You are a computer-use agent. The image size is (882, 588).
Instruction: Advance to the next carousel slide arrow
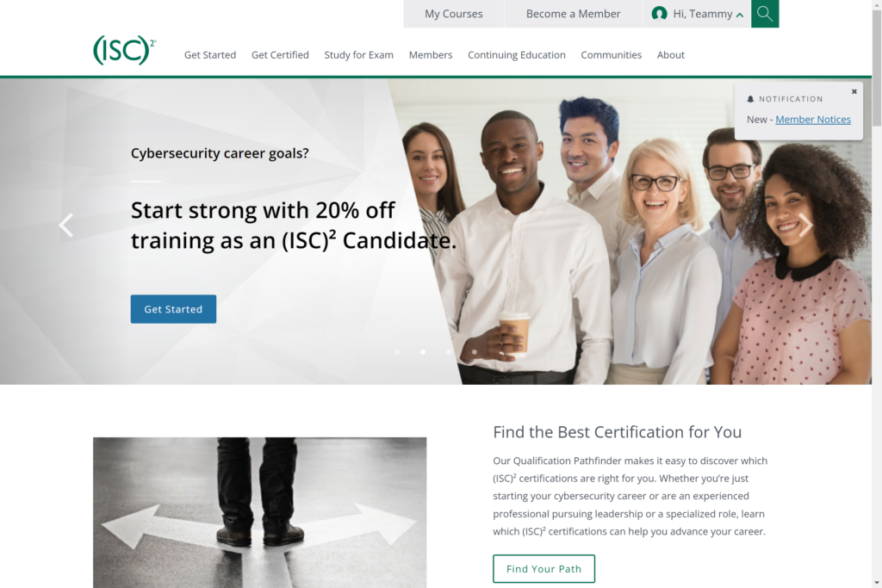pos(805,226)
